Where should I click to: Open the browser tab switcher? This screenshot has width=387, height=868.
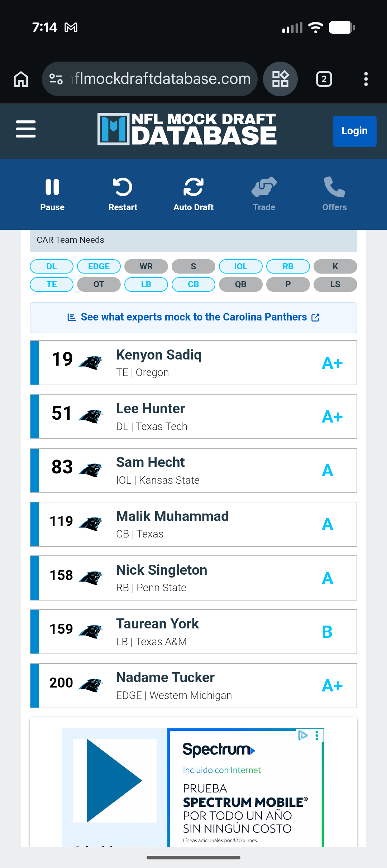tap(324, 79)
